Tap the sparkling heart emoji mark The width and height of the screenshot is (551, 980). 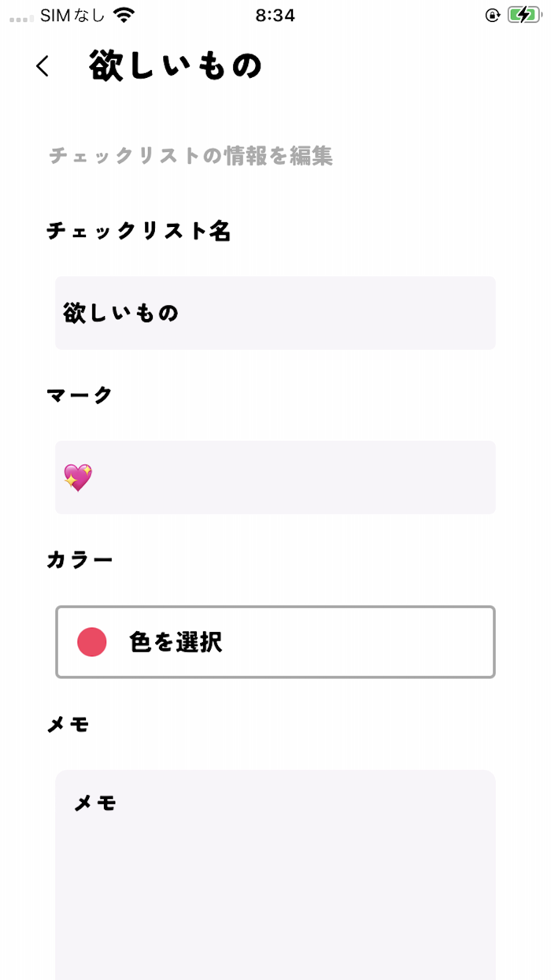click(78, 477)
